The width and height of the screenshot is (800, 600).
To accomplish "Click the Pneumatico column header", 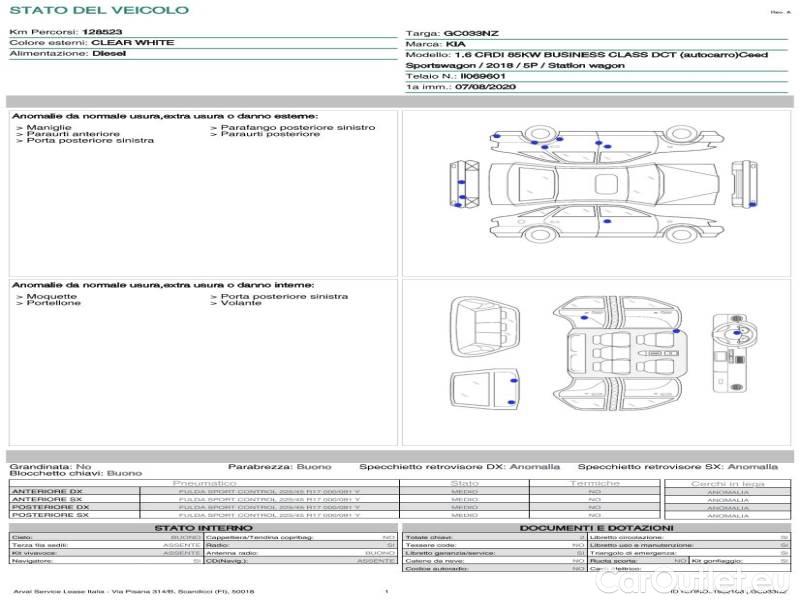I will pos(203,483).
